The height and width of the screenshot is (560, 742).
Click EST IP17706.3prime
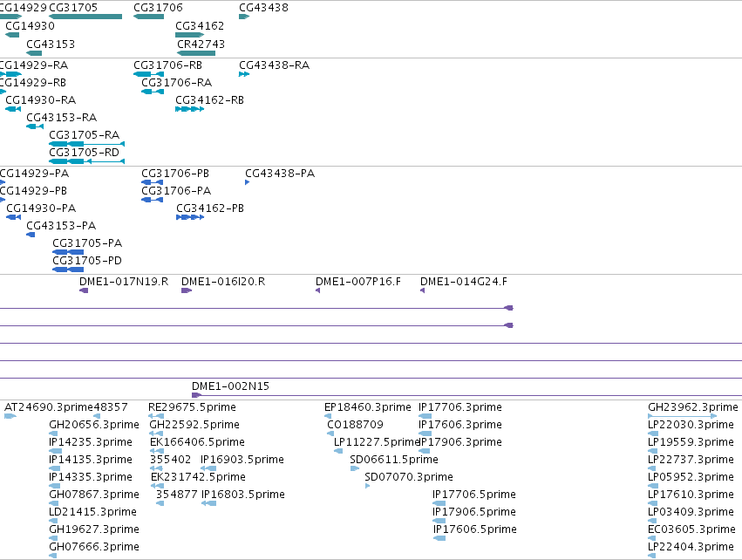pos(425,417)
